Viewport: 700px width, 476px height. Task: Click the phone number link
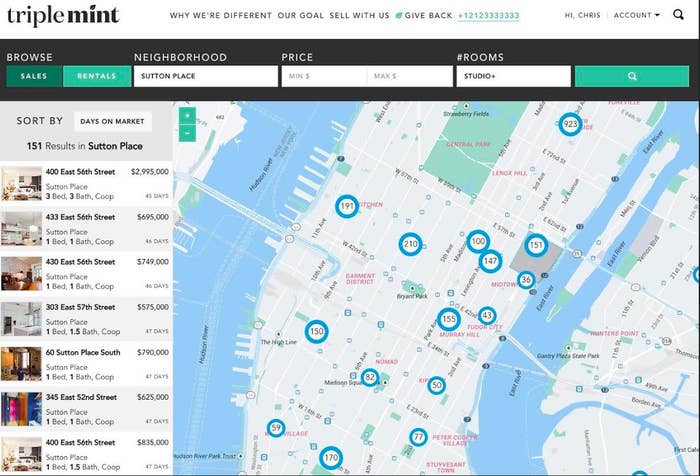488,16
